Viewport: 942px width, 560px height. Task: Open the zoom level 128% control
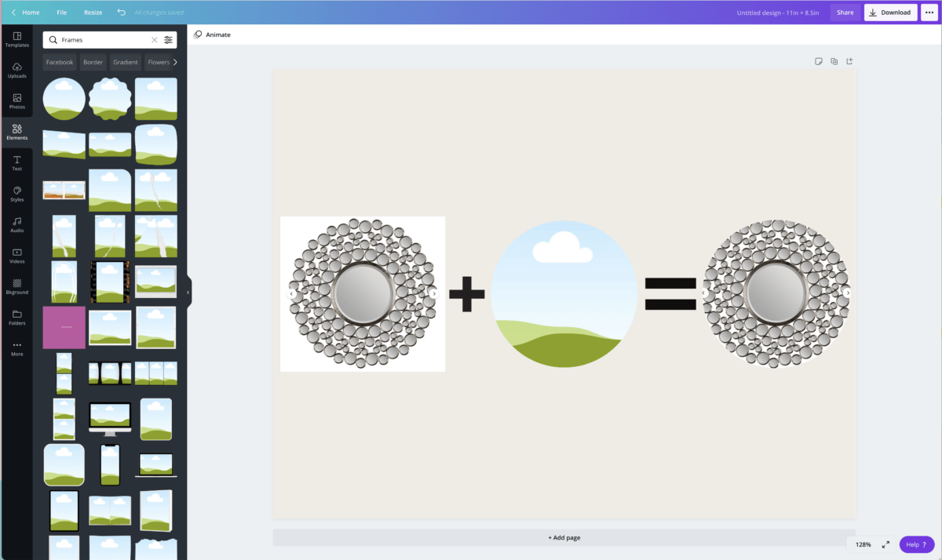tap(863, 544)
